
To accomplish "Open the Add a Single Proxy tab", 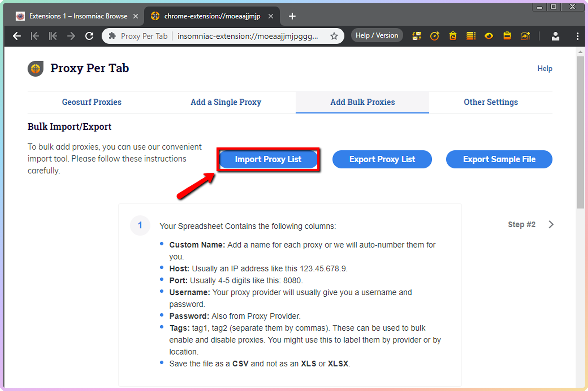I will (226, 102).
